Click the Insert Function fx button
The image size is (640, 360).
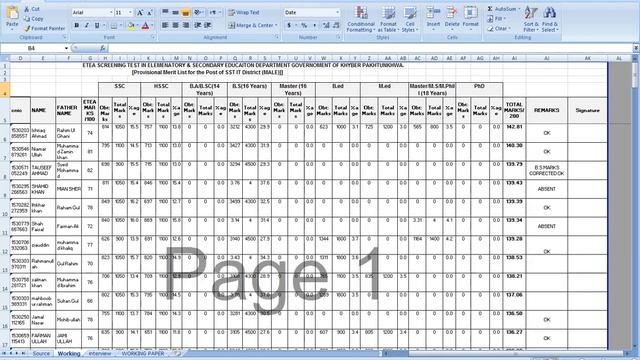(103, 48)
